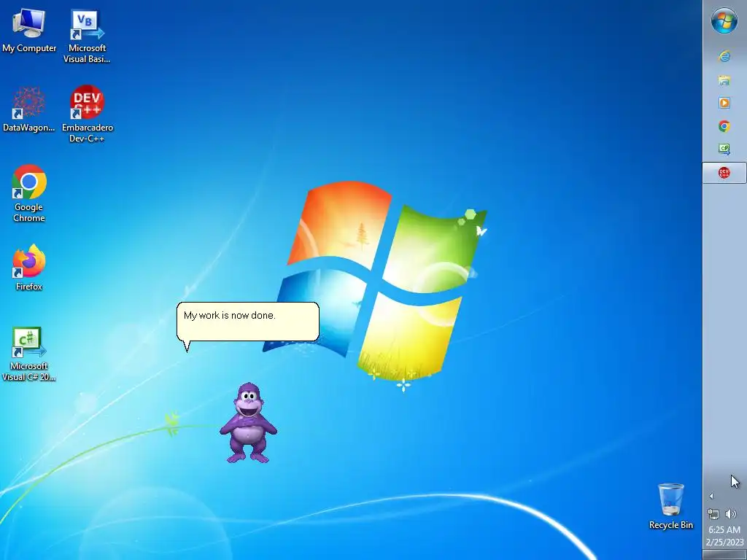
Task: Open the network status tray icon
Action: tap(713, 514)
